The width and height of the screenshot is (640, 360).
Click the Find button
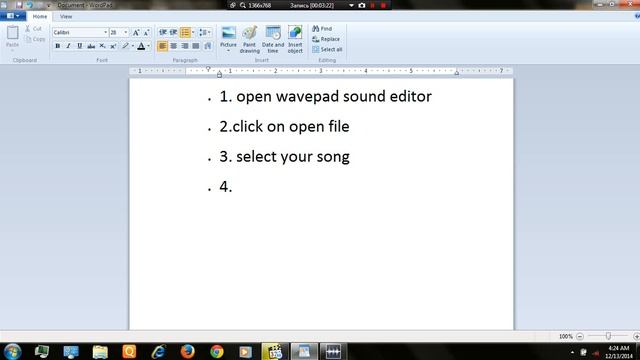[322, 29]
